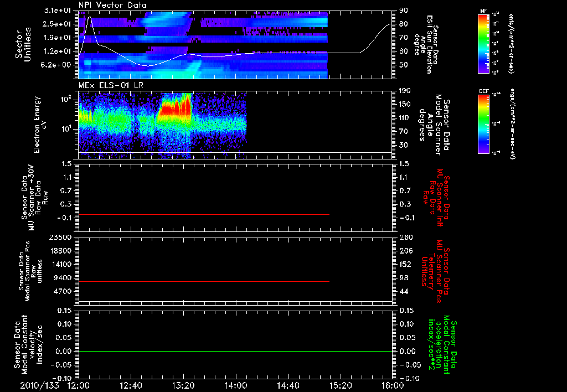Click the "260" telemetry tick label
Image resolution: width=567 pixels, height=392 pixels.
click(406, 238)
